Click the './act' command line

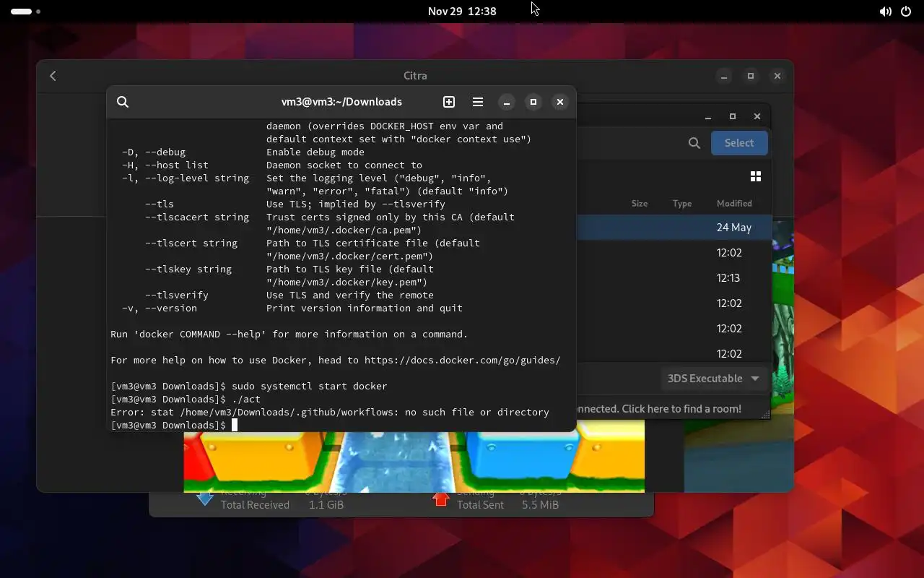coord(246,399)
